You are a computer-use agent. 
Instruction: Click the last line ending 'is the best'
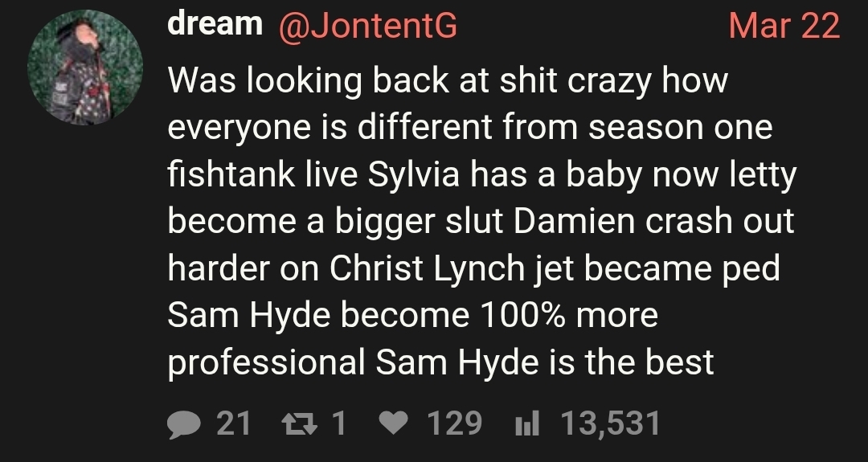click(440, 363)
